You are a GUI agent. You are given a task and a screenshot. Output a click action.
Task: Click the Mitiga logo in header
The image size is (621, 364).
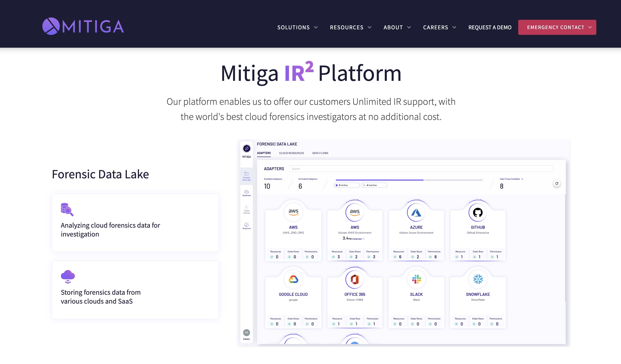pyautogui.click(x=83, y=26)
